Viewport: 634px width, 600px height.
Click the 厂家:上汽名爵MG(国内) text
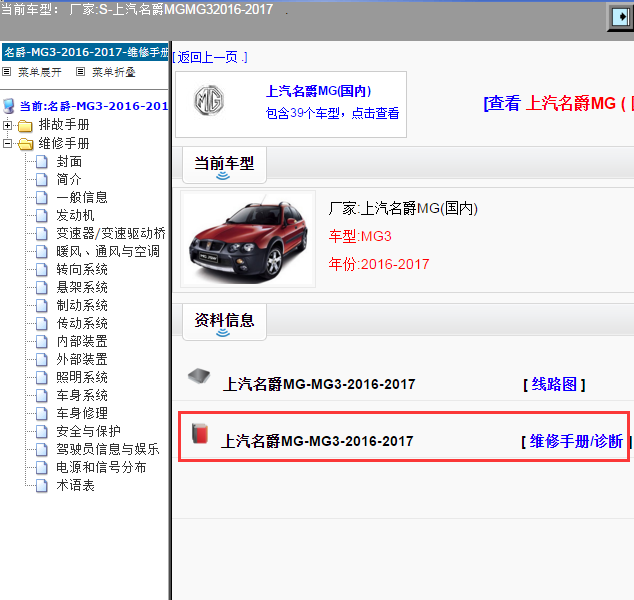click(403, 209)
